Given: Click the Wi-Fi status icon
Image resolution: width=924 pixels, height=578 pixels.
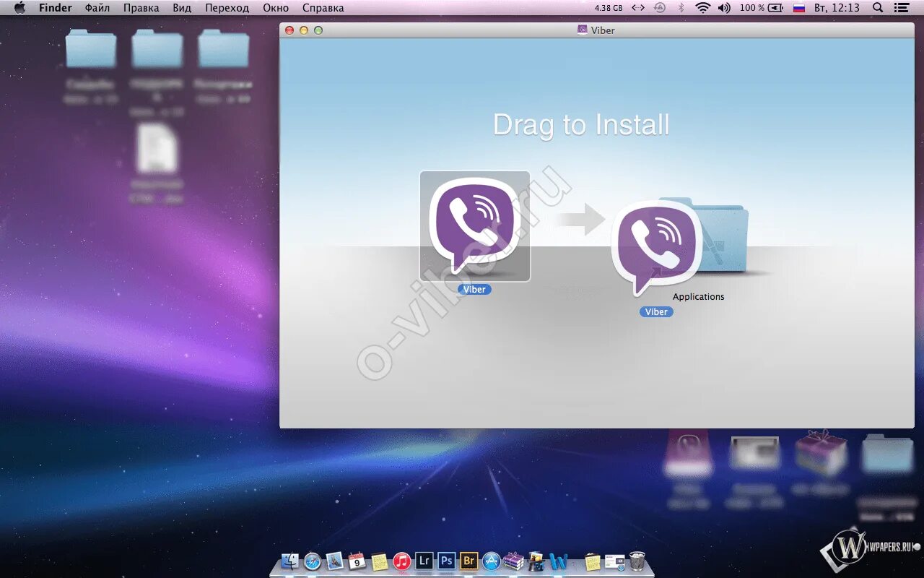Looking at the screenshot, I should tap(702, 7).
